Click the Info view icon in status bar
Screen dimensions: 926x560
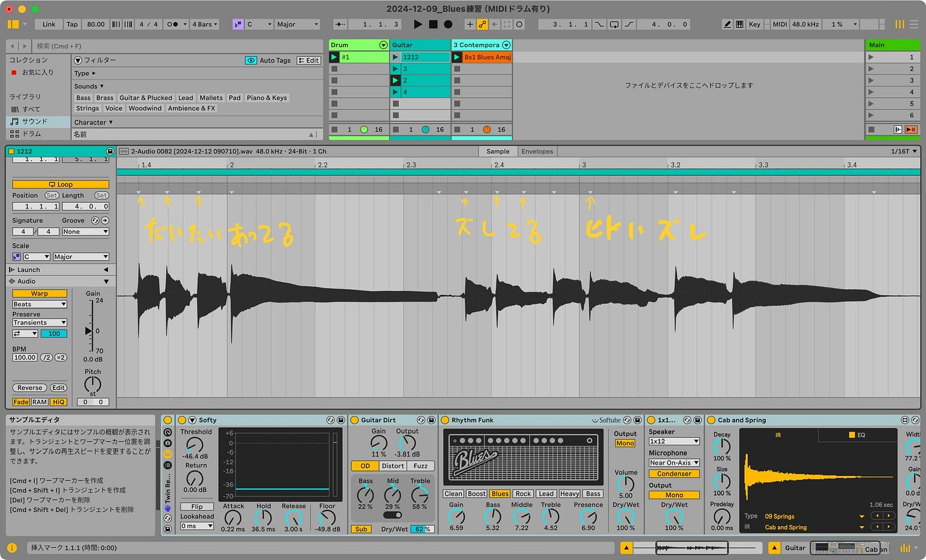[x=12, y=547]
